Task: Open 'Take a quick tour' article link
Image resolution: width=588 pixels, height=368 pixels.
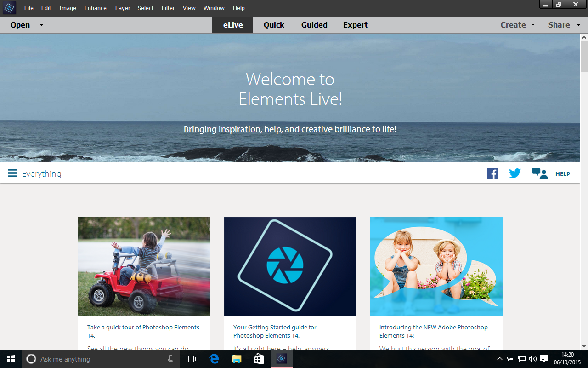Action: (x=143, y=331)
